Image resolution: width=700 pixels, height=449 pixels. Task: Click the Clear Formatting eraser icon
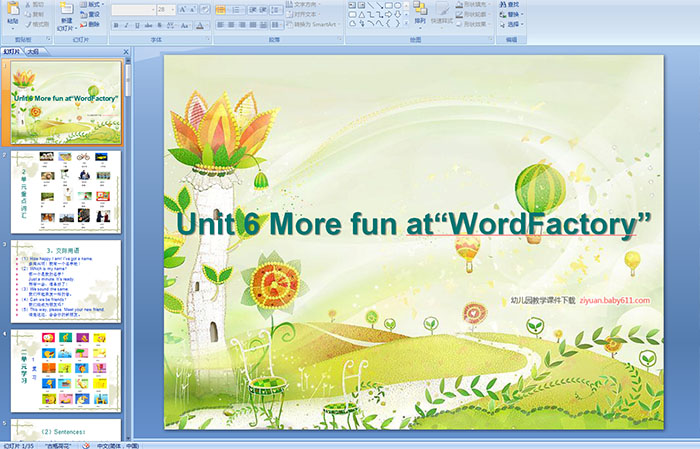(x=204, y=9)
